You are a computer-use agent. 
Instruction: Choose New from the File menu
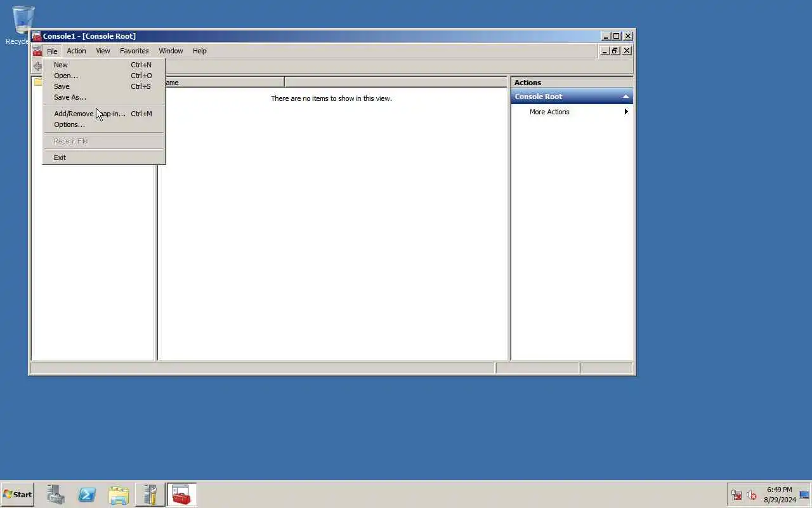click(x=104, y=65)
